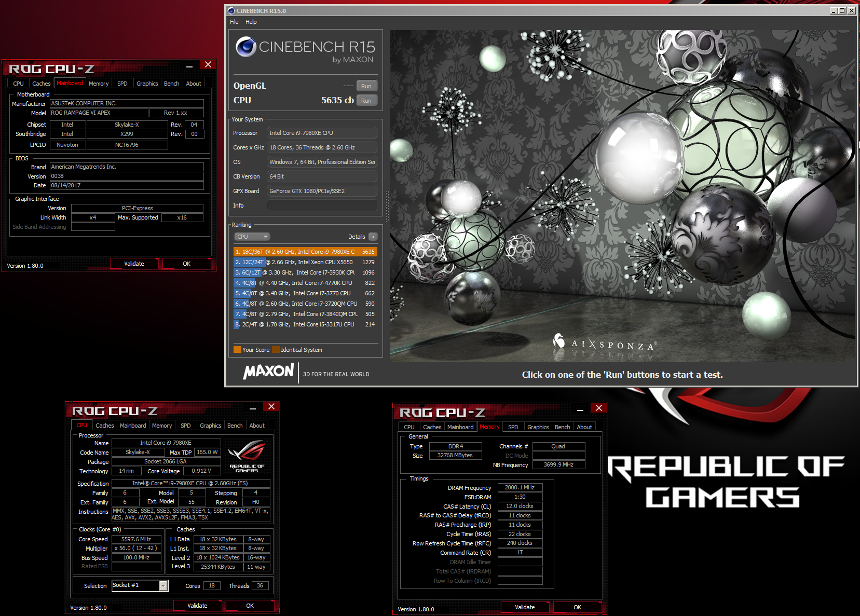The image size is (860, 616).
Task: Switch to Caches tab in Mainboard CPU-Z window
Action: coord(42,84)
